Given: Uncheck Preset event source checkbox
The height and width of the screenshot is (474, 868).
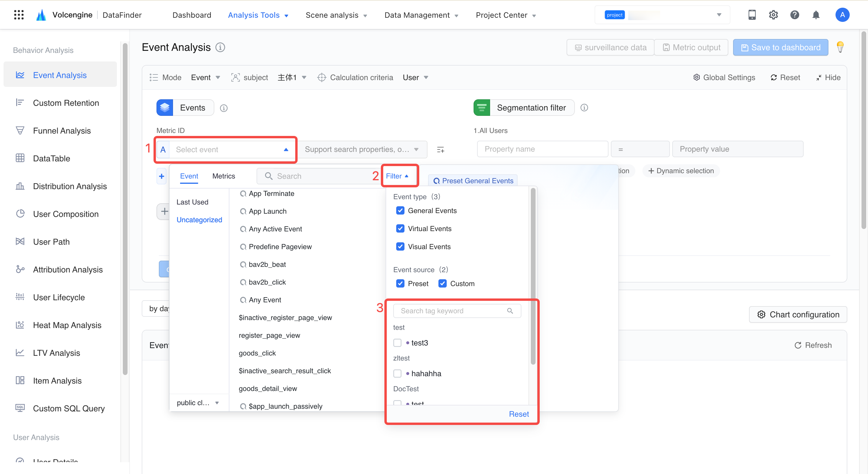Looking at the screenshot, I should 400,283.
